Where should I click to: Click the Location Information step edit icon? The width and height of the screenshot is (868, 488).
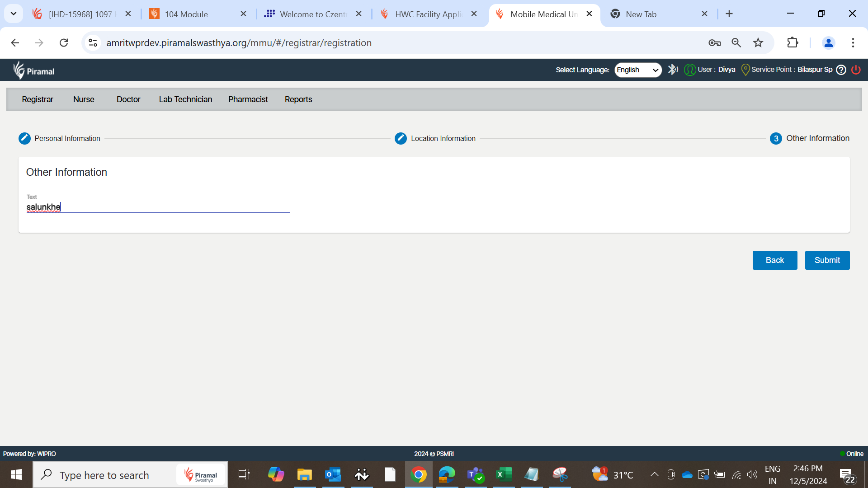[401, 138]
